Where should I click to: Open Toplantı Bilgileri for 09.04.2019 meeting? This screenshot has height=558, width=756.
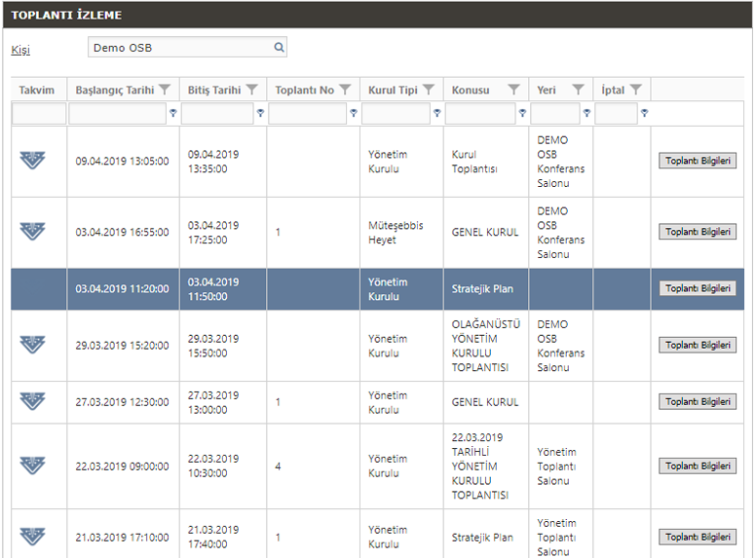(x=698, y=161)
